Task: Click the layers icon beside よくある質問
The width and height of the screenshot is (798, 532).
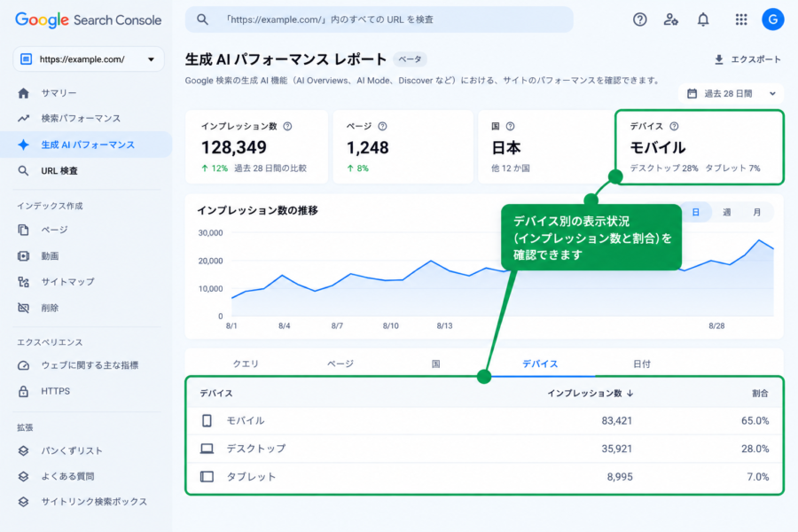Action: click(x=23, y=476)
